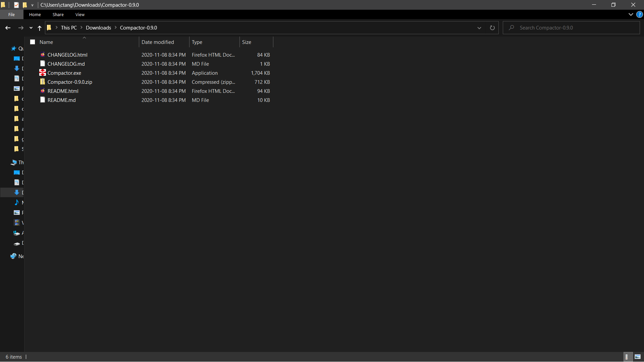
Task: Open the address bar history dropdown
Action: coord(479,28)
